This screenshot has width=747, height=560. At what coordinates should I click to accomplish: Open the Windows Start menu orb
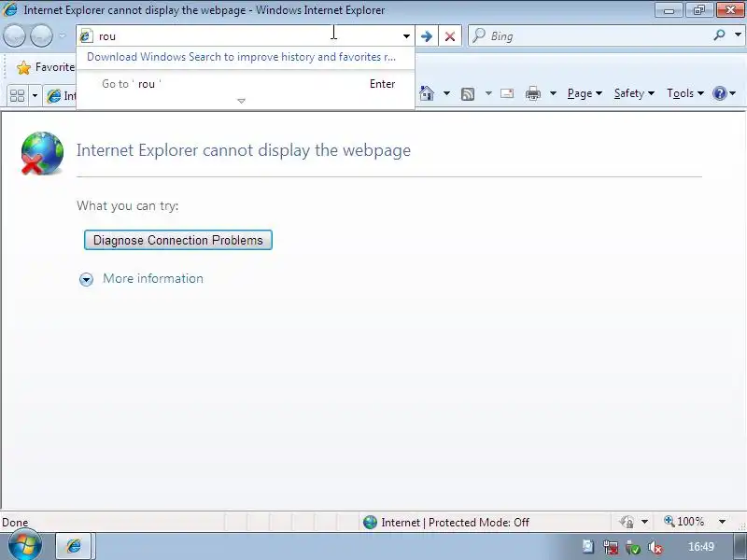(25, 545)
